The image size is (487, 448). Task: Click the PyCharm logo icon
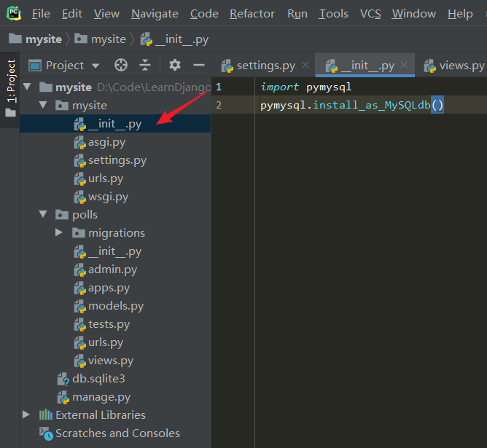(x=13, y=13)
